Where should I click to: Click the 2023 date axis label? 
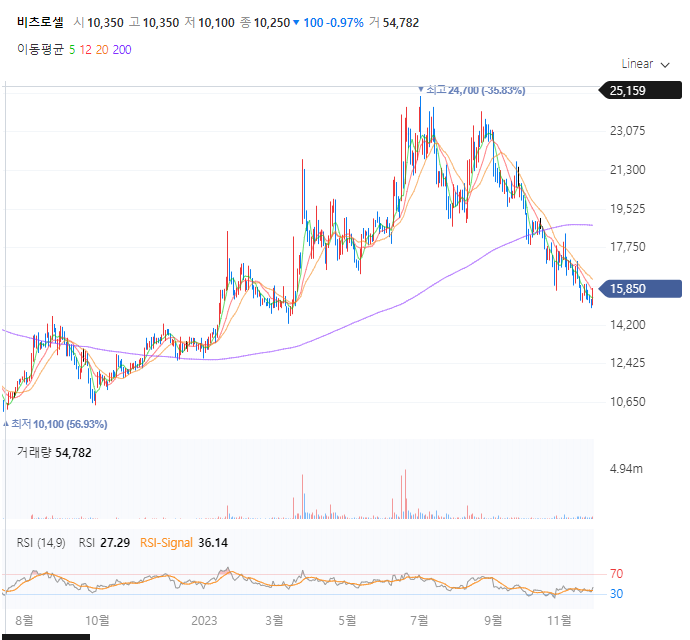click(204, 620)
